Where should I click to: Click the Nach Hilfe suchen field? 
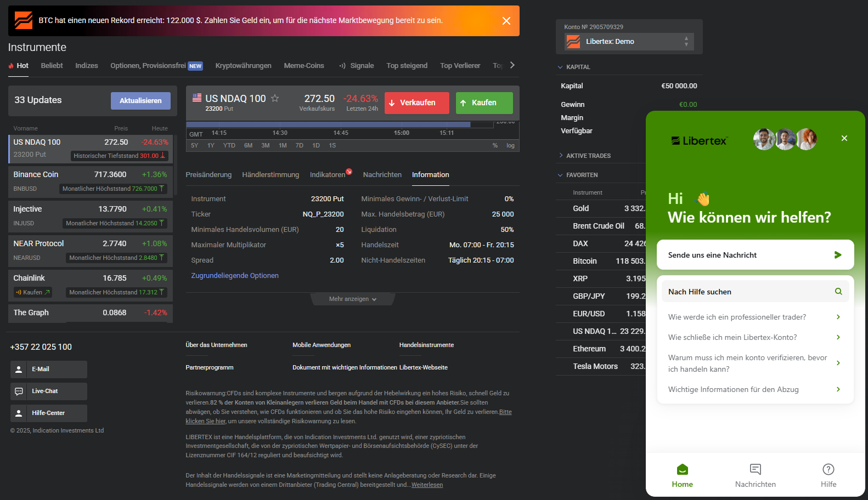(x=755, y=292)
